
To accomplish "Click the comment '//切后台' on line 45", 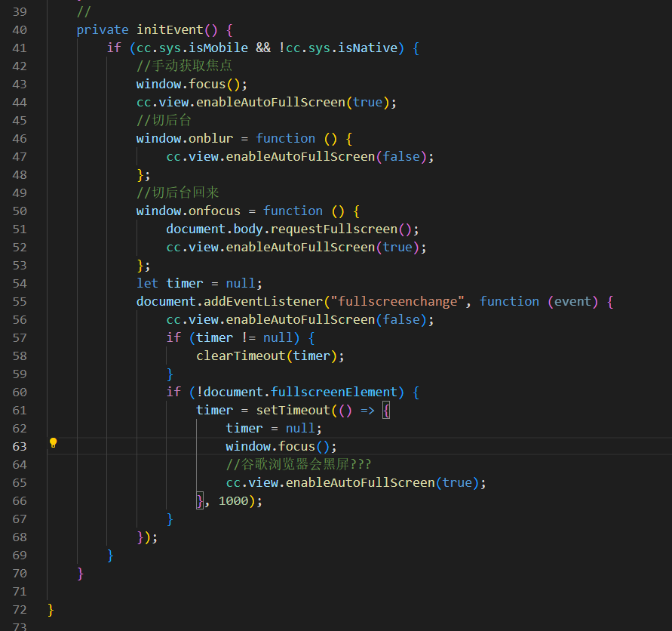I will 164,120.
